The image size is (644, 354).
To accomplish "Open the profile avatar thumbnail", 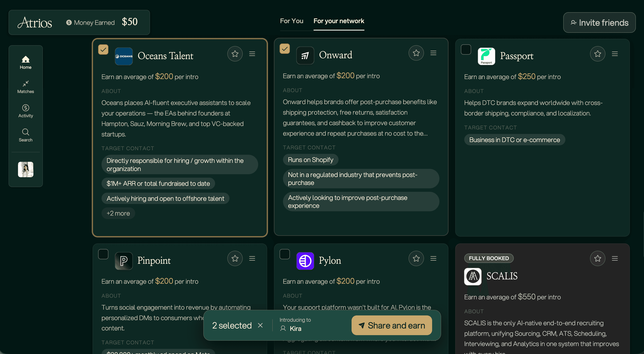I will [25, 169].
